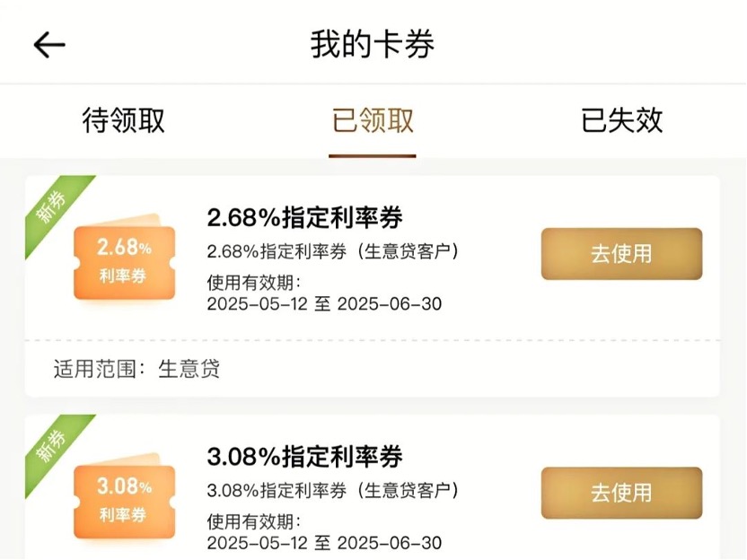Tap the 适用范围：生意贷 text
The width and height of the screenshot is (747, 560).
136,369
